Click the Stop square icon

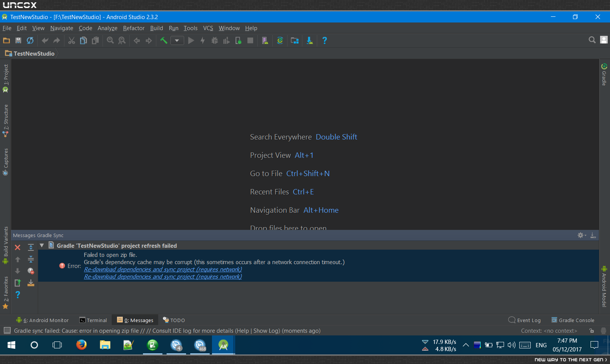pos(250,40)
